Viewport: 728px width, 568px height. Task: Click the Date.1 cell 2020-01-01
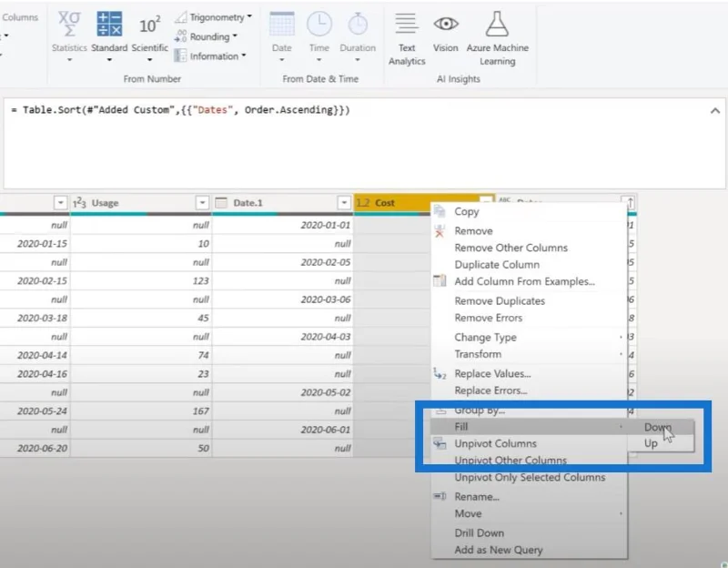[x=282, y=225]
